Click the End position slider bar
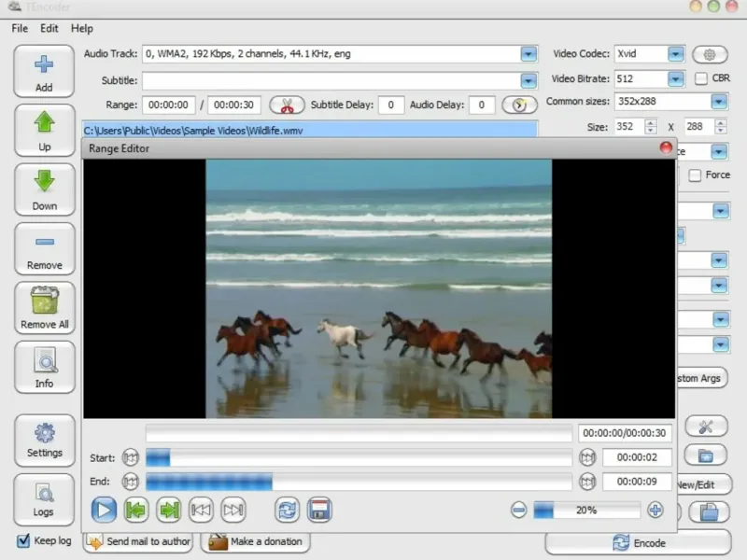This screenshot has height=560, width=747. 359,482
